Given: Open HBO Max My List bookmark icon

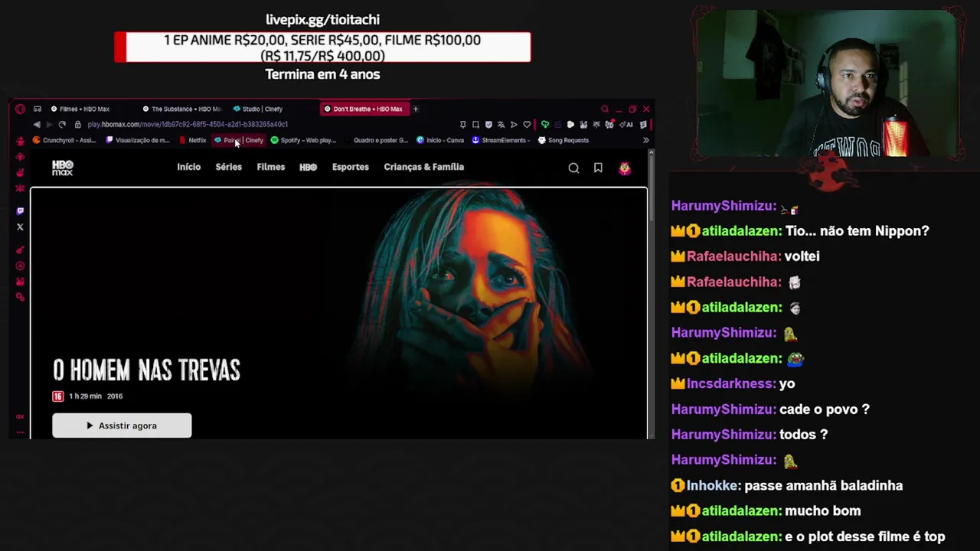Looking at the screenshot, I should click(x=598, y=168).
